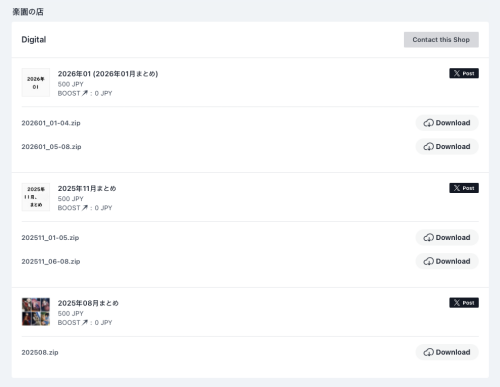500x387 pixels.
Task: Open the 2025年08月 collage thumbnail
Action: [36, 312]
